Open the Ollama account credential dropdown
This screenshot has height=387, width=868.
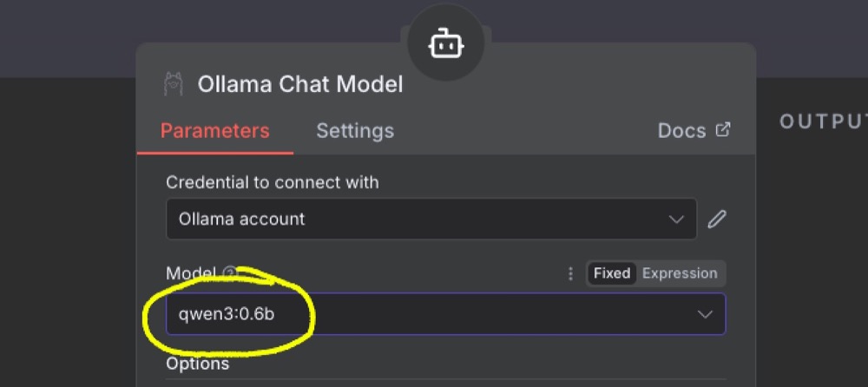click(431, 220)
